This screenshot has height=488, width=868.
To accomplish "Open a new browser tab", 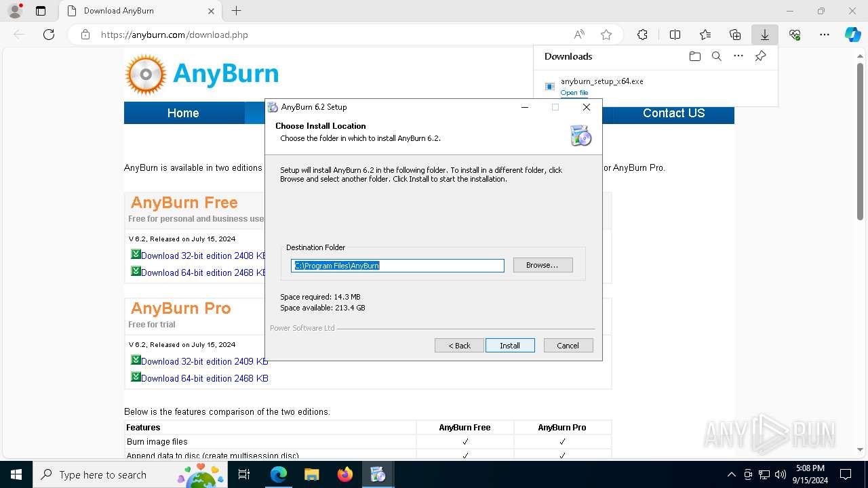I will (236, 11).
